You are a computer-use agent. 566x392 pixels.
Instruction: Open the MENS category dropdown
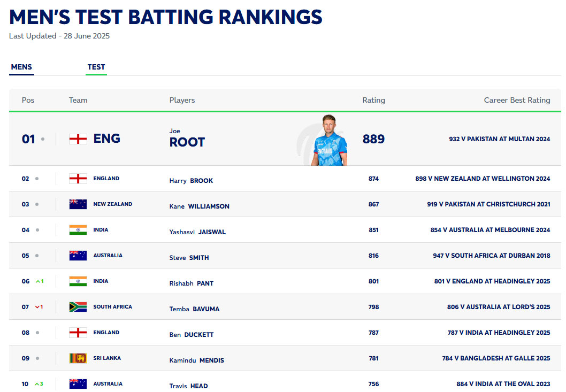(x=21, y=67)
